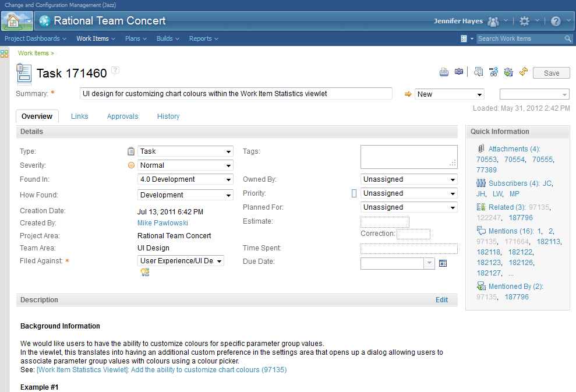This screenshot has width=576, height=392.
Task: Click the category hint lightbulb icon
Action: (145, 272)
